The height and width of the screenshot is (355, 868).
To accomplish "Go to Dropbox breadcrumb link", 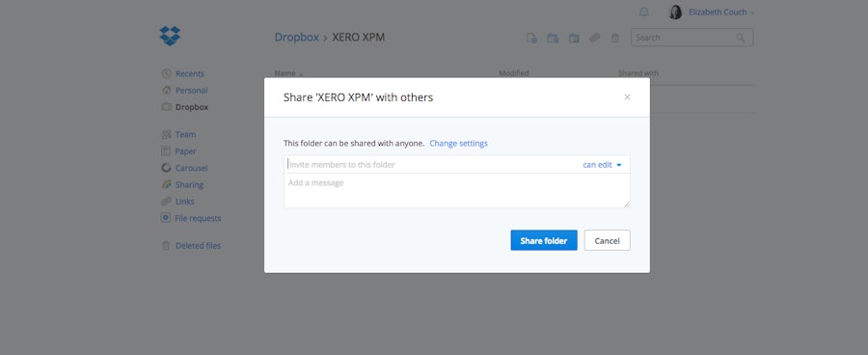I will click(297, 37).
